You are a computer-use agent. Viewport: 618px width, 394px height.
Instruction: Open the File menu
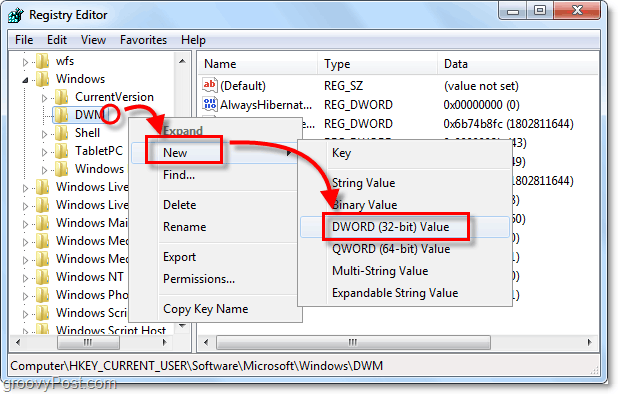pyautogui.click(x=24, y=40)
